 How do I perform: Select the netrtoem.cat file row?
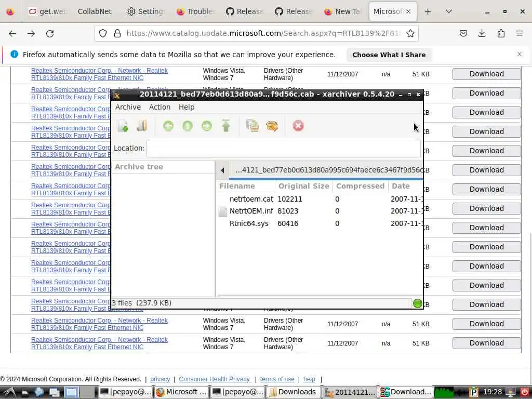coord(320,199)
